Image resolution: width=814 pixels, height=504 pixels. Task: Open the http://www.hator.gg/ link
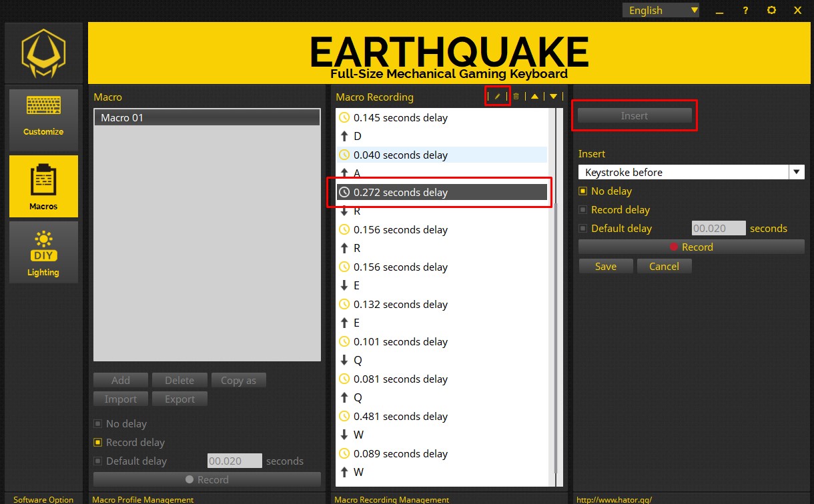tap(614, 499)
